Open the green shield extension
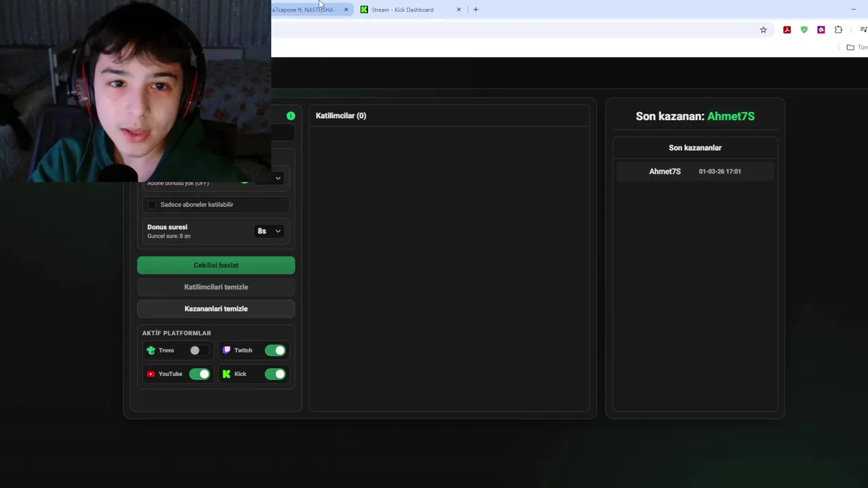The image size is (868, 488). point(804,30)
